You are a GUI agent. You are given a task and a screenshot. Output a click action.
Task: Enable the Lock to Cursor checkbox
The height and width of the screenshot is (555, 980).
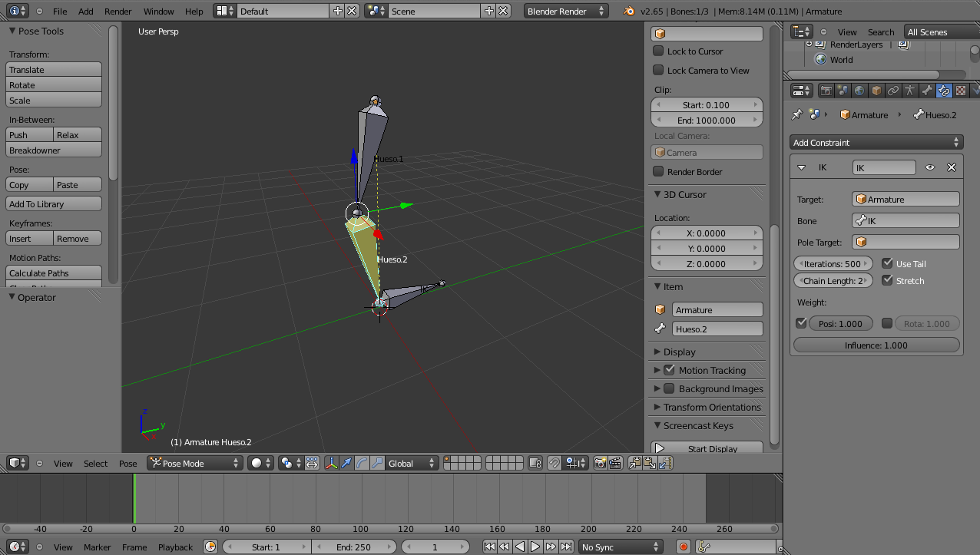658,51
